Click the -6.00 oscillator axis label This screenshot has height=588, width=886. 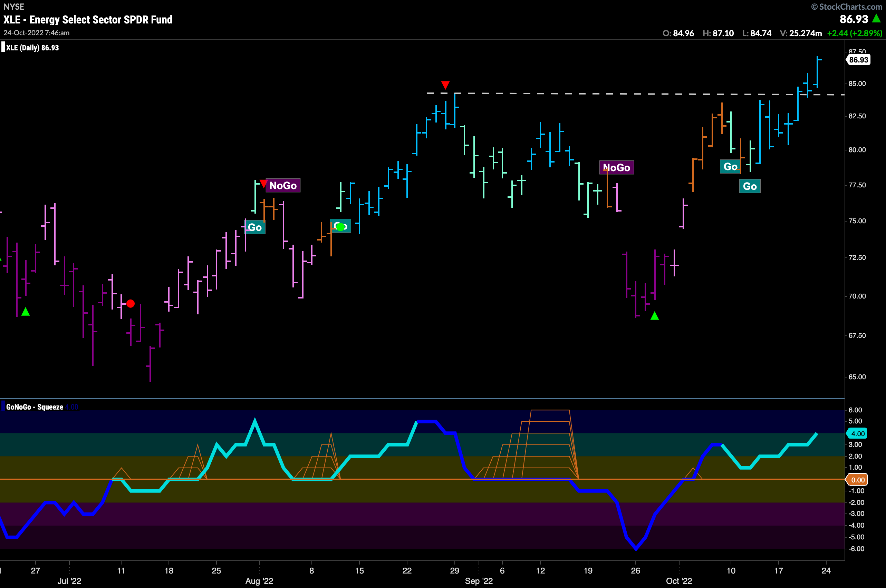(856, 549)
